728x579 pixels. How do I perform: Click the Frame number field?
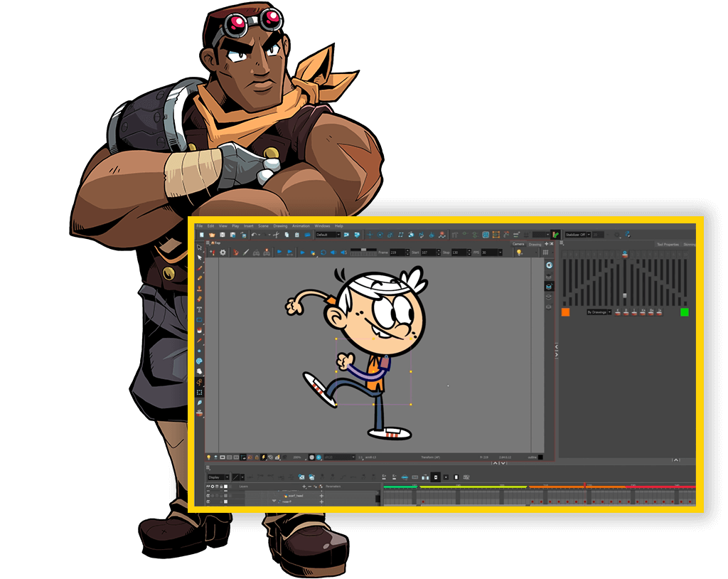click(x=397, y=253)
